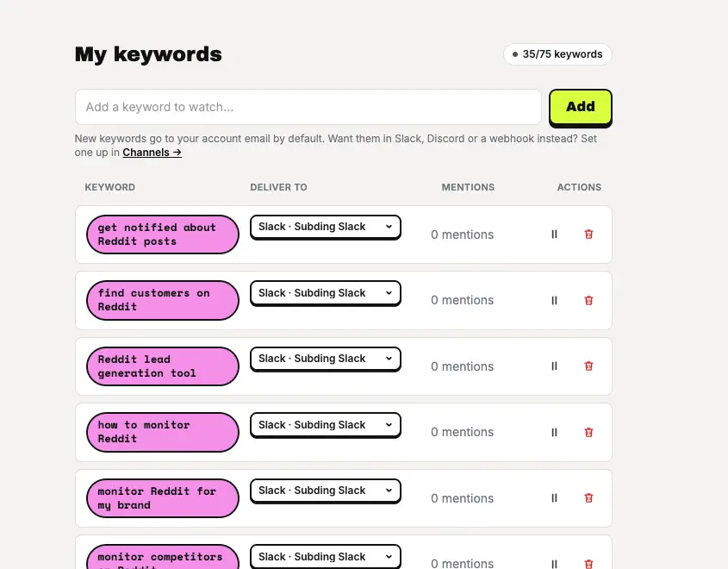This screenshot has width=728, height=569.
Task: Pause 'monitor Reddit for my brand' keyword
Action: (554, 498)
